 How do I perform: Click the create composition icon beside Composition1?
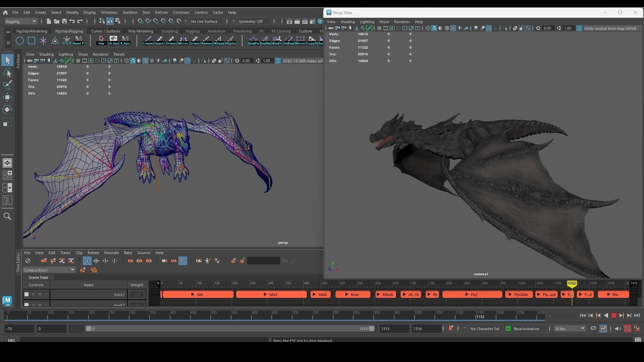click(x=83, y=270)
